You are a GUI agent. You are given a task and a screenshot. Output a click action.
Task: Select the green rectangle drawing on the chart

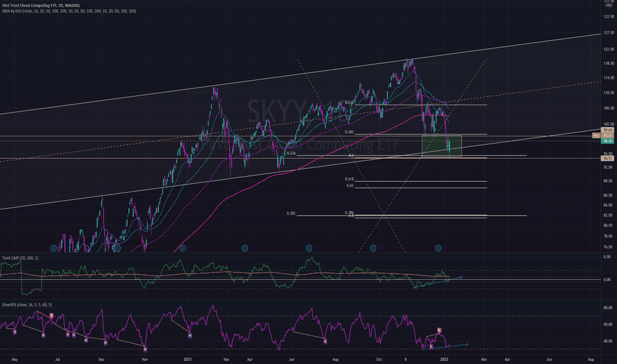coord(442,146)
